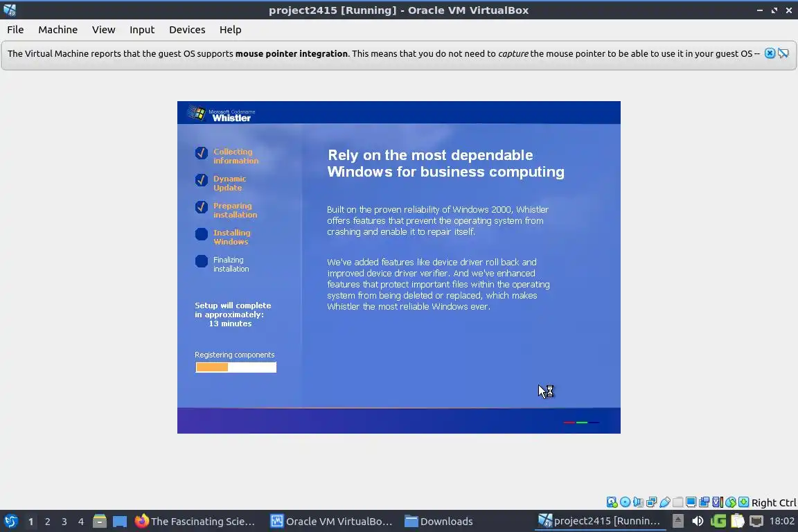
Task: Click the removable media eject tray icon
Action: (x=678, y=521)
